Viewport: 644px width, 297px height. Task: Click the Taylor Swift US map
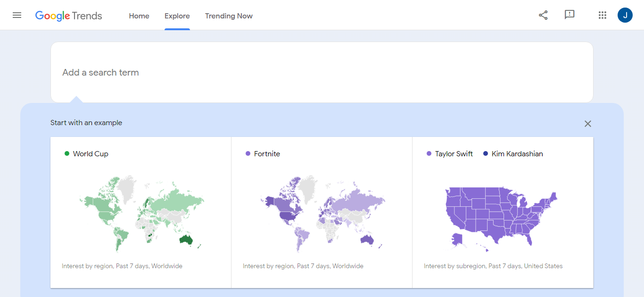click(502, 216)
